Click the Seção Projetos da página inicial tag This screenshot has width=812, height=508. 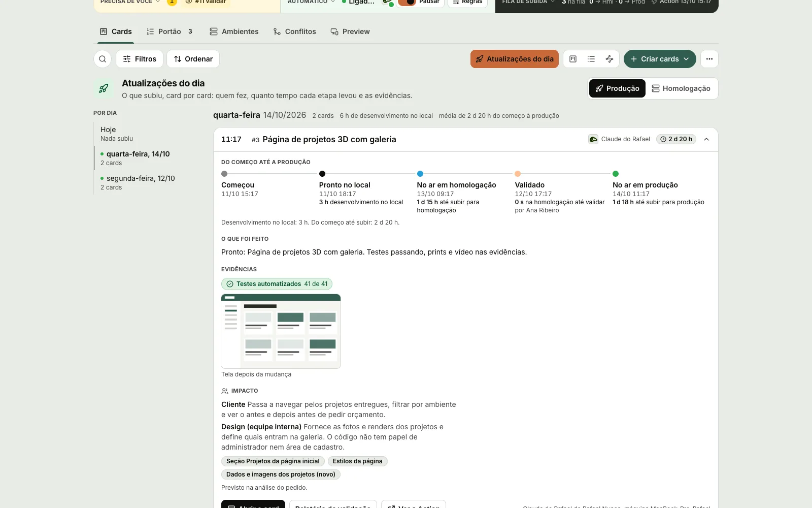coord(273,461)
